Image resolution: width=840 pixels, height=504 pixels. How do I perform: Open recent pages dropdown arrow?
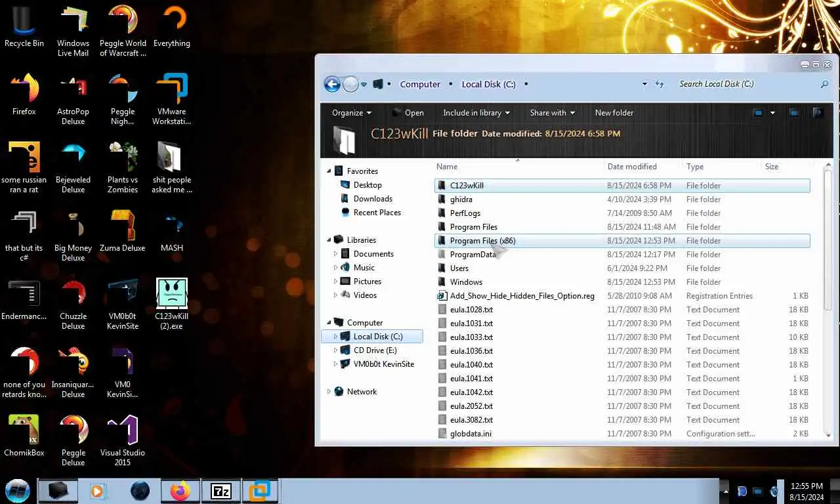point(364,85)
